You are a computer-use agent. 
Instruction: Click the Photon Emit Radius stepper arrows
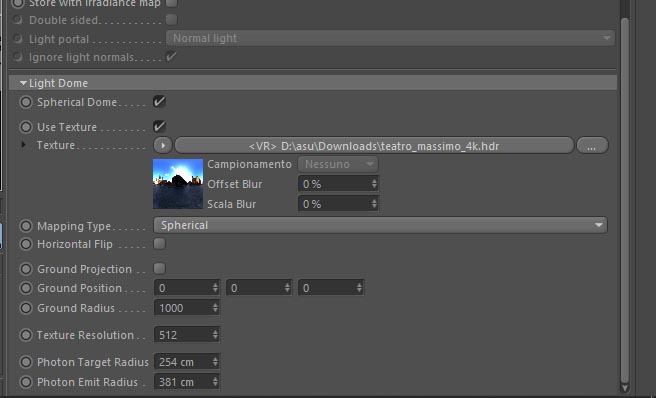coord(215,382)
